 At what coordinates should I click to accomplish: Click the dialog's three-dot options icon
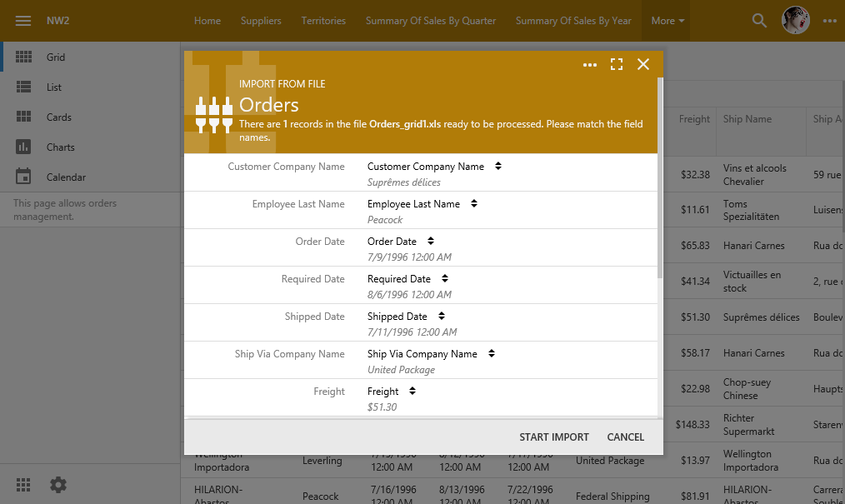pos(590,65)
